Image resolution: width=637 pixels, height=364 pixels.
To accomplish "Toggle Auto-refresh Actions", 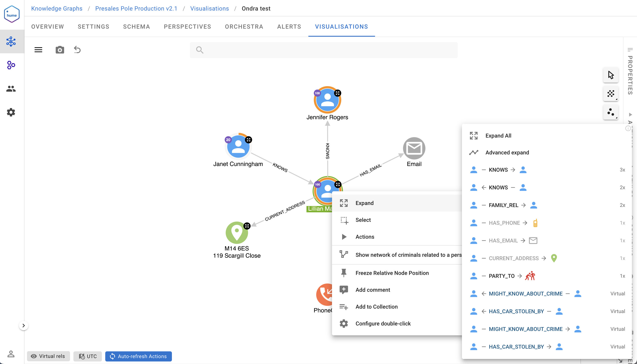I will point(138,356).
